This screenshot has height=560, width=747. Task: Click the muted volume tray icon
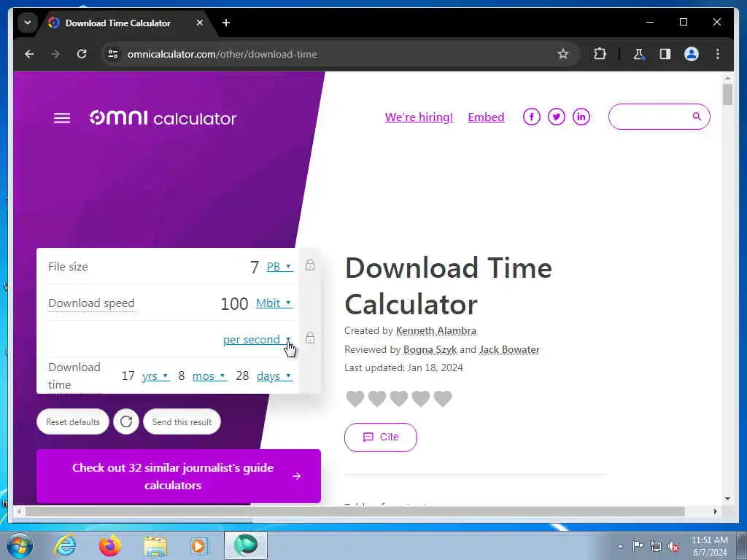(x=673, y=547)
